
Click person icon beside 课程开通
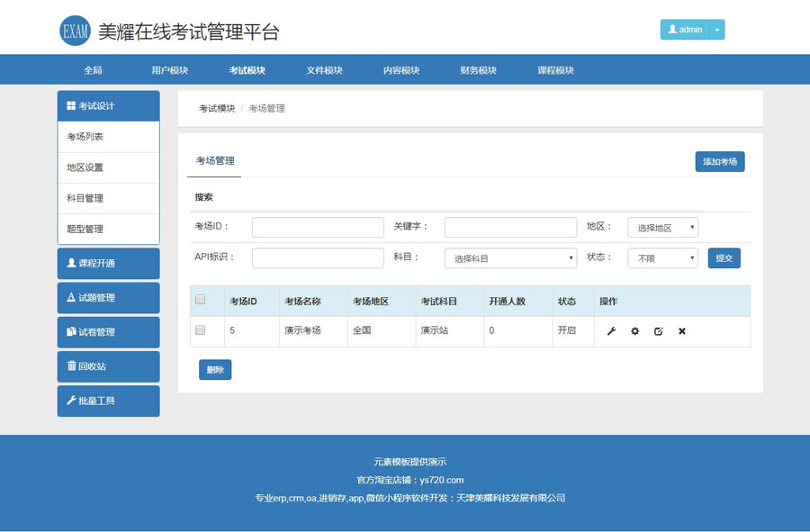[x=71, y=263]
